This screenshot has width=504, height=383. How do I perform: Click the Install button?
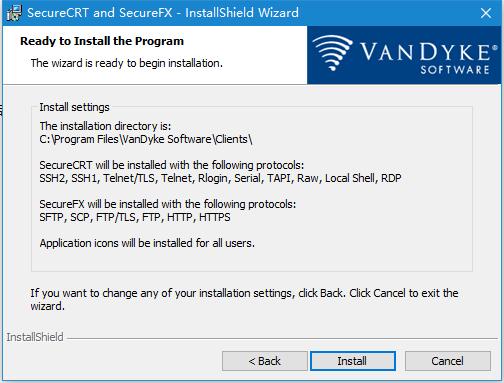point(353,361)
